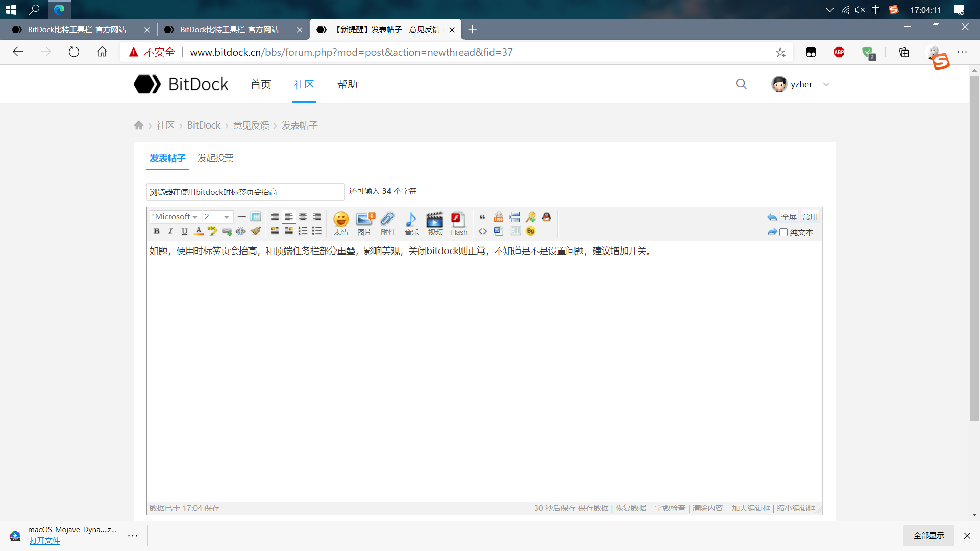980x551 pixels.
Task: Expand the yzher user menu arrow
Action: tap(826, 84)
